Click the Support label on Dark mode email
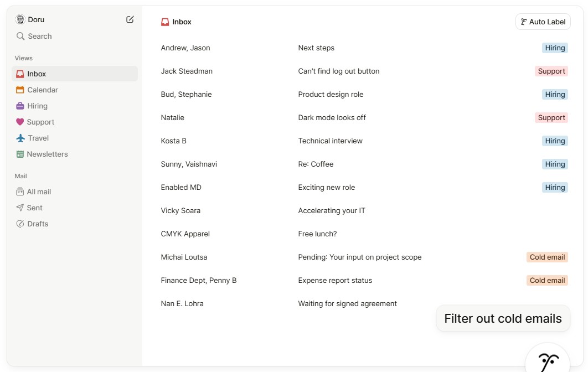This screenshot has width=588, height=372. [x=551, y=117]
